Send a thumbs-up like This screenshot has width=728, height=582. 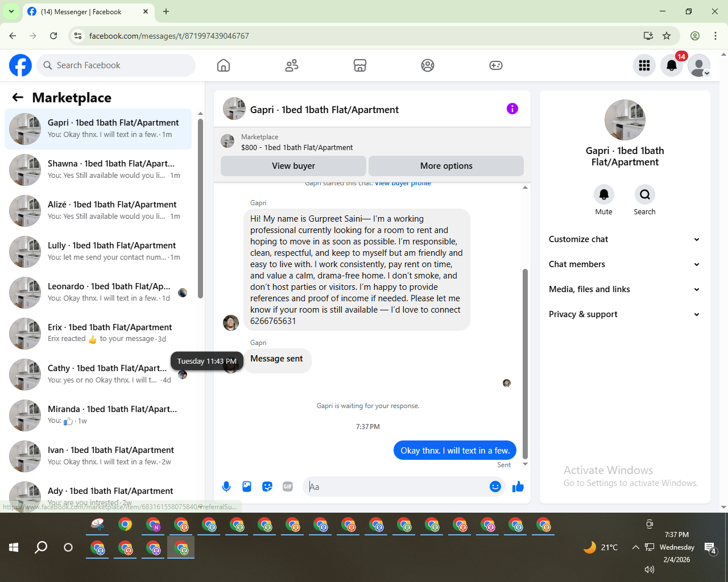click(x=518, y=487)
